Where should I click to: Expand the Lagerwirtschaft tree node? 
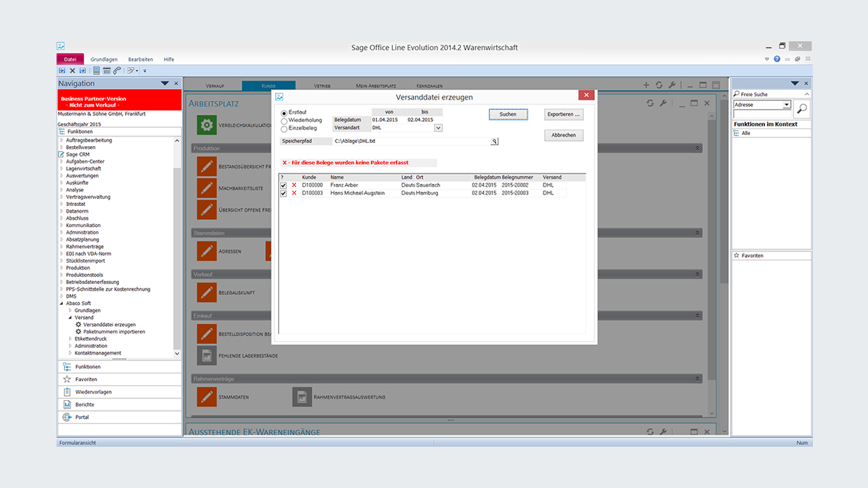point(62,169)
